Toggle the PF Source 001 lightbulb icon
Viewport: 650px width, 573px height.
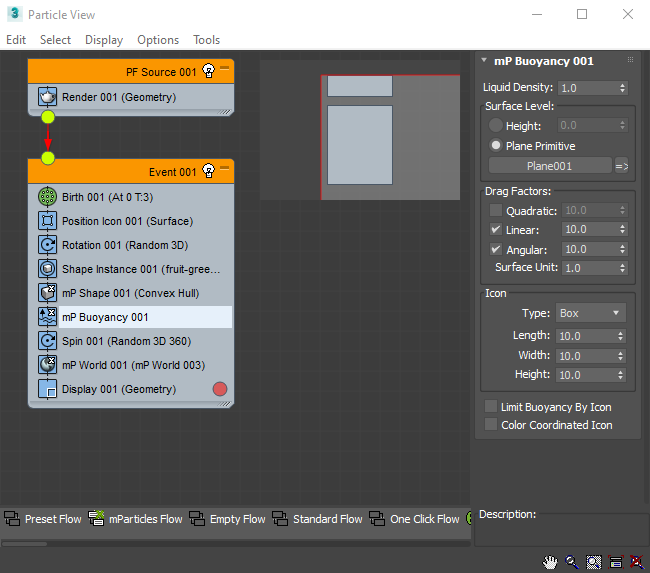pos(209,71)
